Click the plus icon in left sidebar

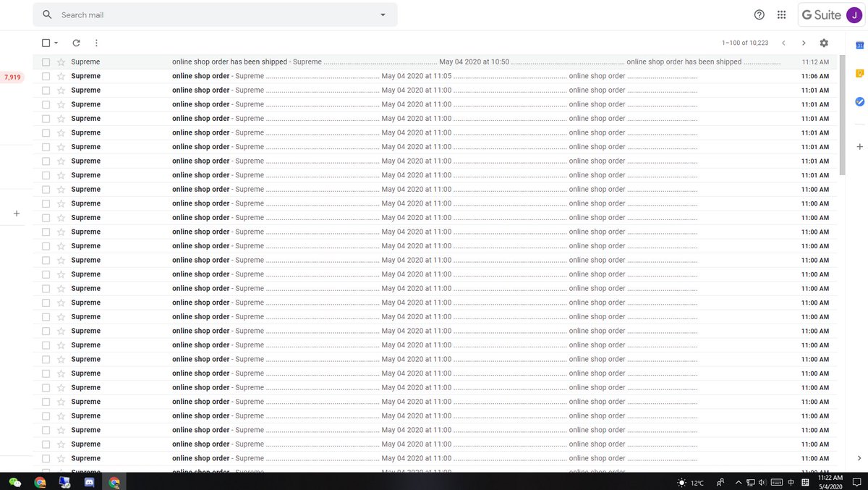click(17, 214)
